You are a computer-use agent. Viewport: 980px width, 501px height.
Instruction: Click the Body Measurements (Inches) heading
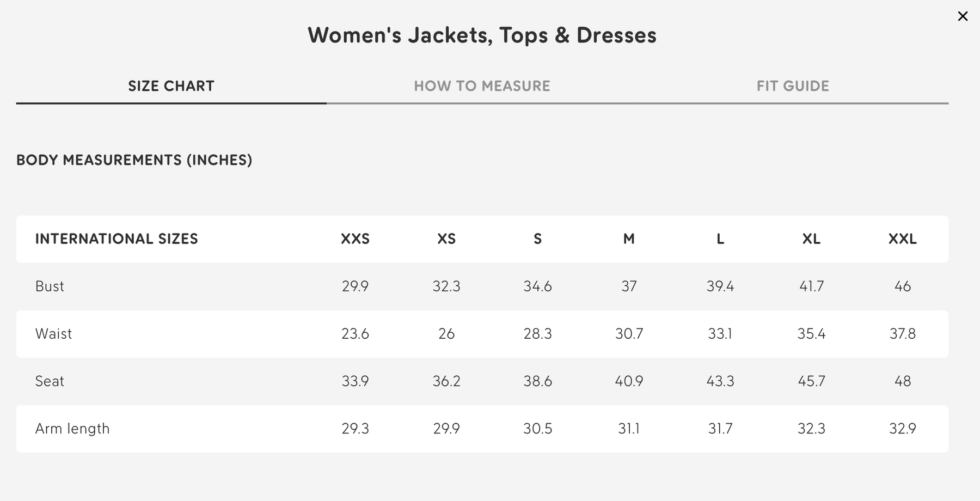tap(134, 160)
